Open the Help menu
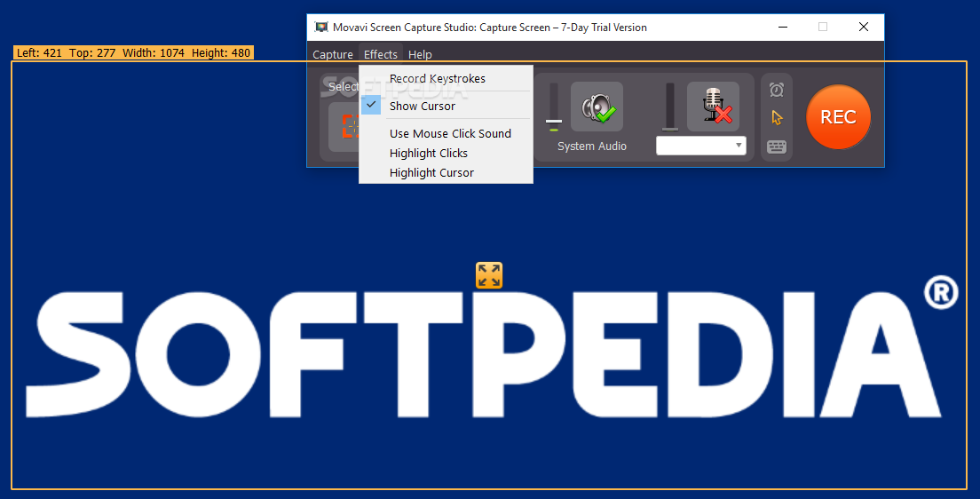 click(420, 54)
